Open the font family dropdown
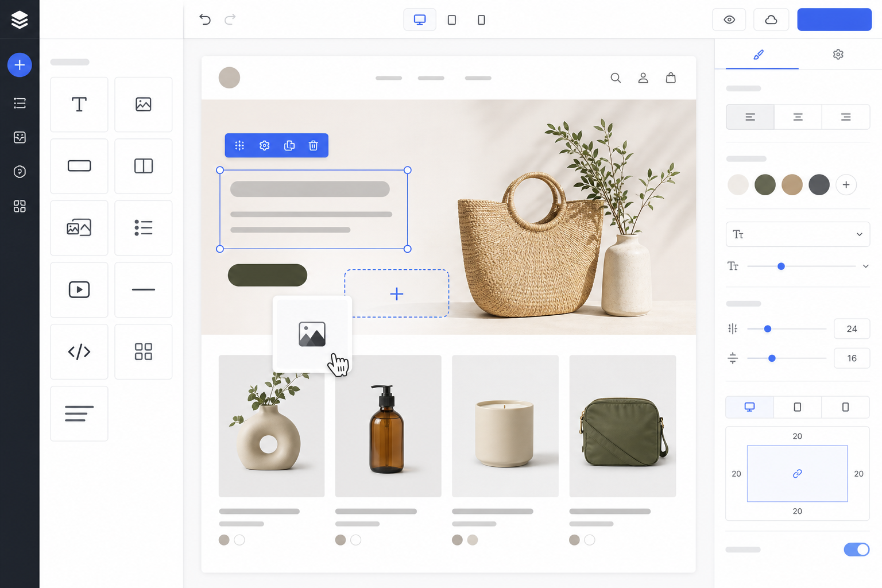 click(798, 234)
